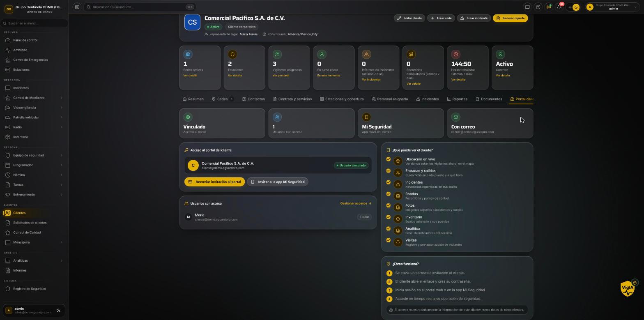The width and height of the screenshot is (644, 320).
Task: Click the Generar reporte button
Action: [510, 18]
